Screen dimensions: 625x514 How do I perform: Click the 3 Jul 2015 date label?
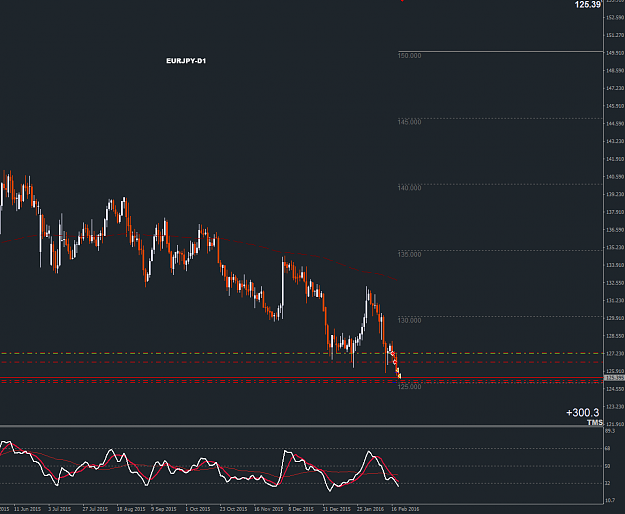[x=59, y=509]
